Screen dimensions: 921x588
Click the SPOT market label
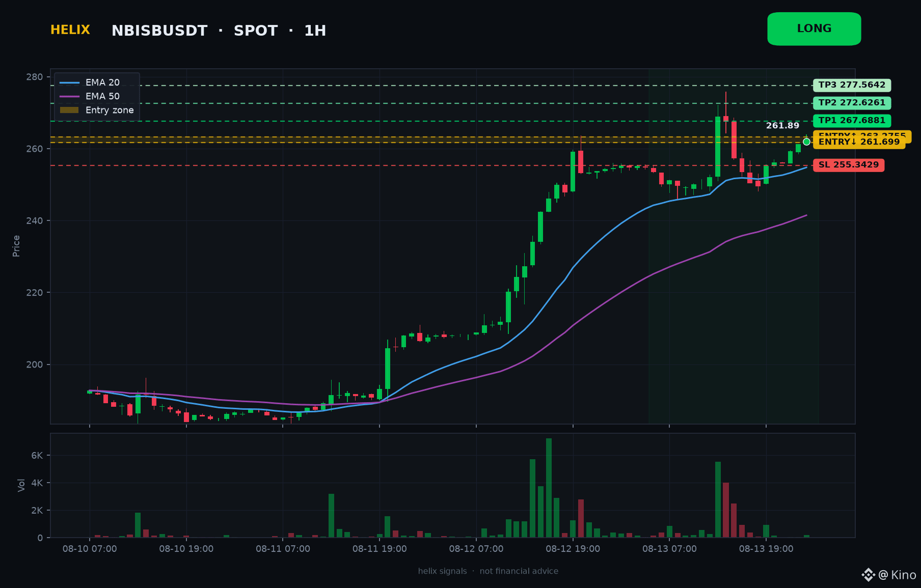click(256, 31)
